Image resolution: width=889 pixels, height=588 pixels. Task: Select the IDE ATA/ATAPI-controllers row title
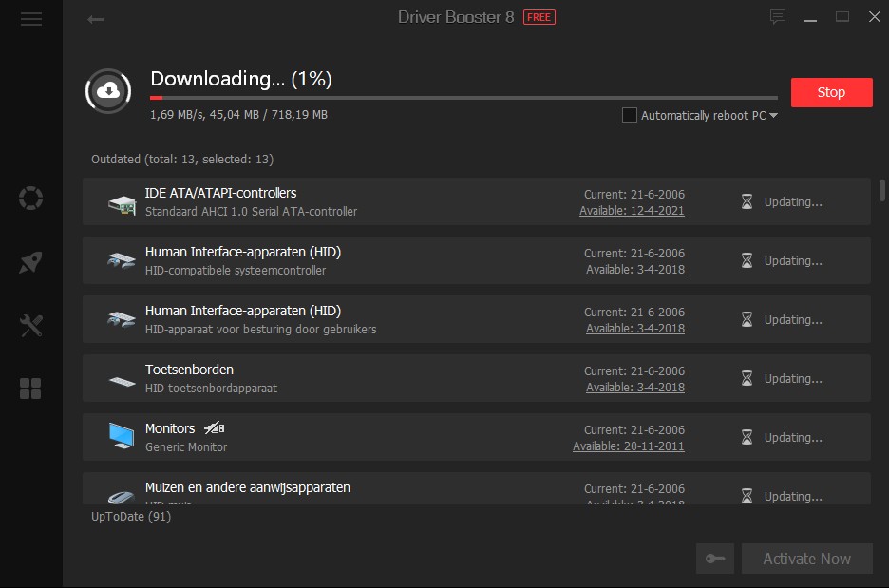point(220,193)
